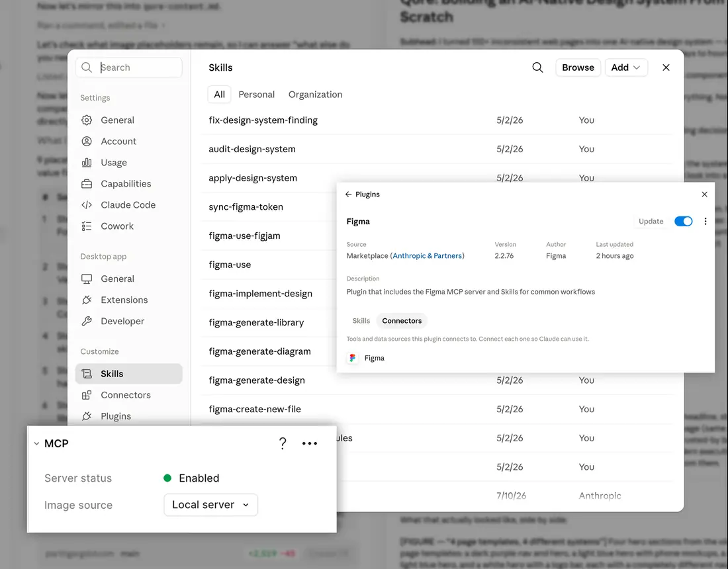Select the Connectors tab in Figma plugin
728x569 pixels.
tap(402, 321)
